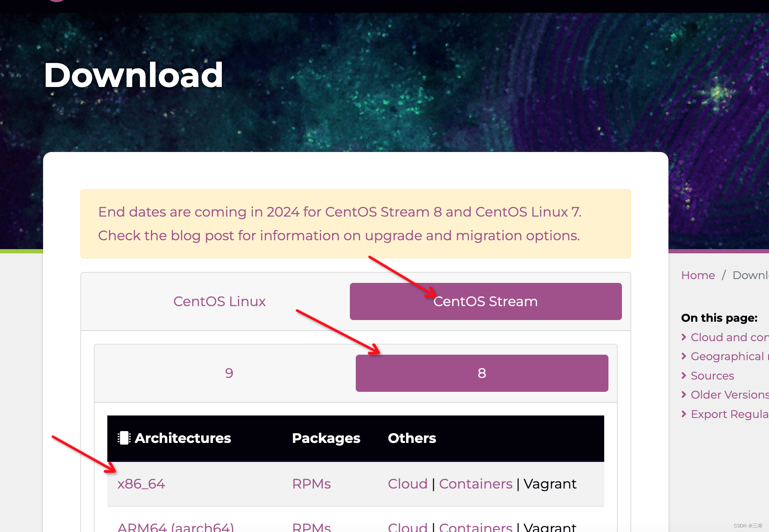Open Containers link in ARM64 row

tap(476, 527)
